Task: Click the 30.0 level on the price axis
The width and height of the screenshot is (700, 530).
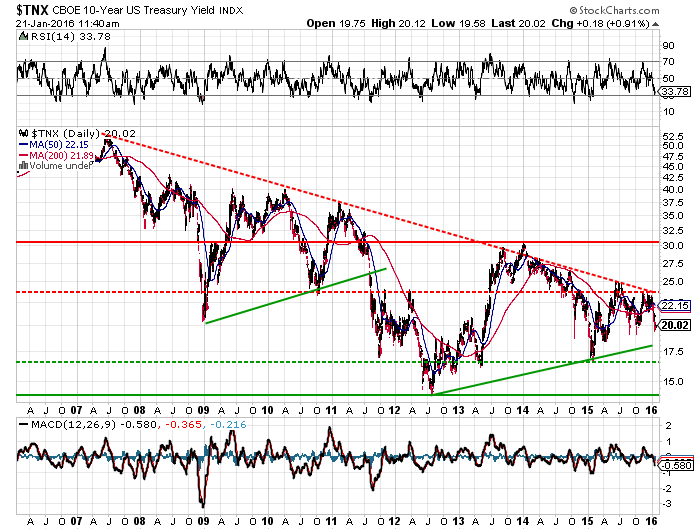Action: point(671,246)
